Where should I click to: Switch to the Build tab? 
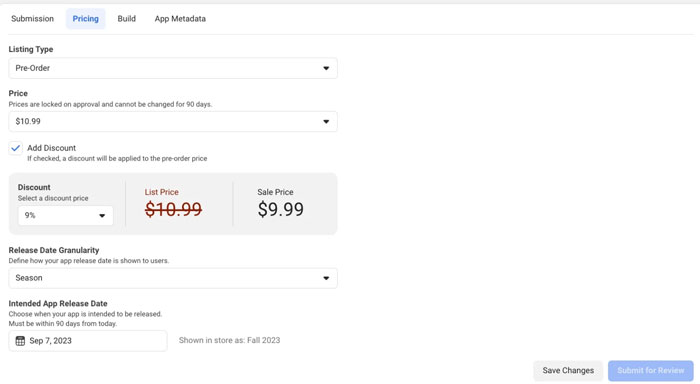pyautogui.click(x=126, y=19)
